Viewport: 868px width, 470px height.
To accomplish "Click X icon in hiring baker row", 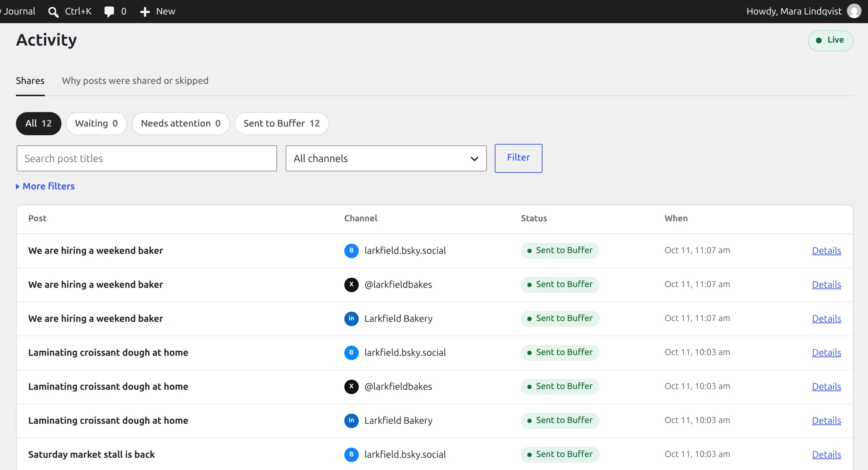I will pyautogui.click(x=351, y=285).
